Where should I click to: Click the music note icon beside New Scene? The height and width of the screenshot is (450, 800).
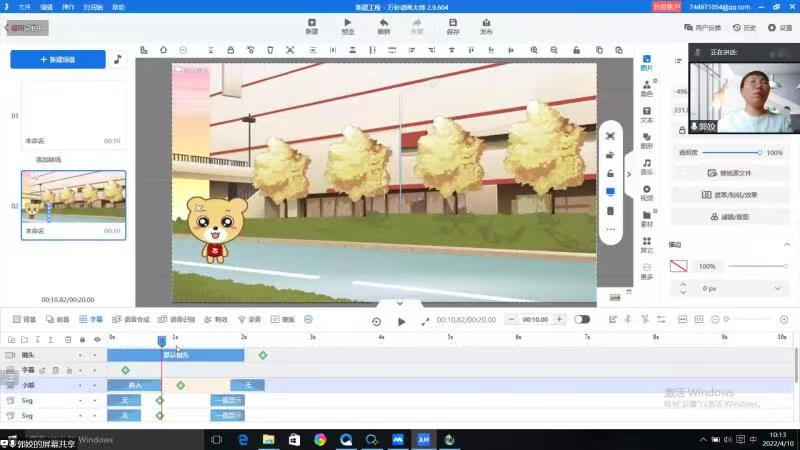(x=117, y=59)
